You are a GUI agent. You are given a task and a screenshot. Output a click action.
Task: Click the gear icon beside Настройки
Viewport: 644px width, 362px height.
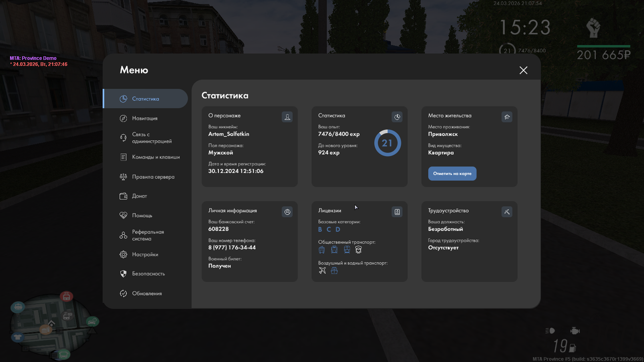tap(123, 254)
